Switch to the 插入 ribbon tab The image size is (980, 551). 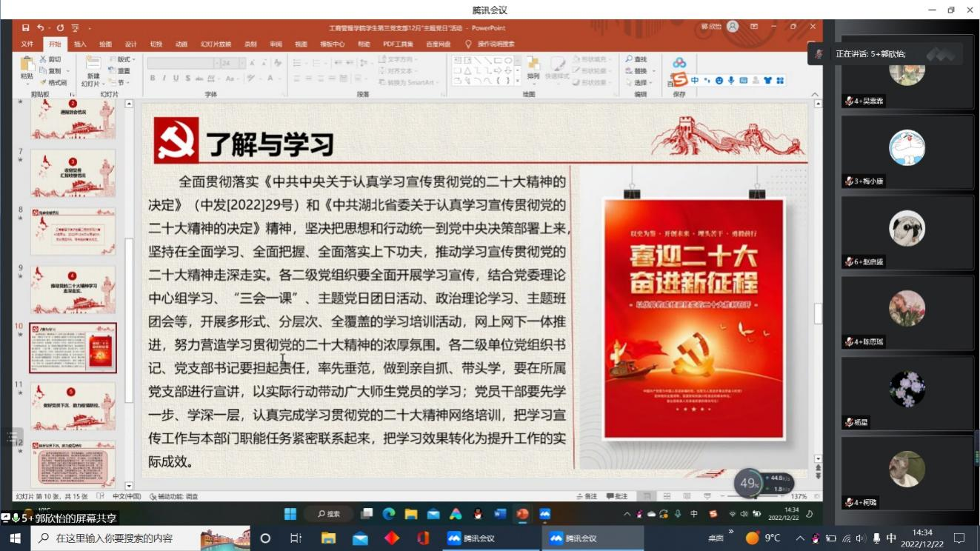(81, 44)
